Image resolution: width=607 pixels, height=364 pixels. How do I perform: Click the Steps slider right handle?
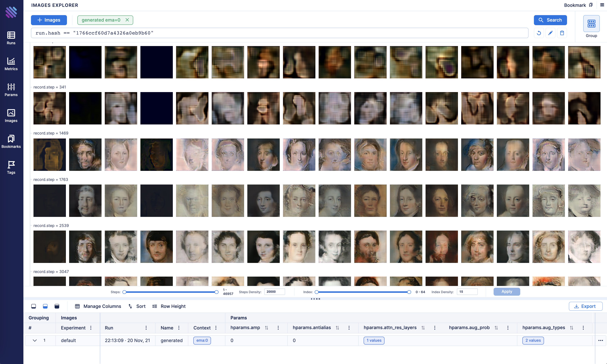pos(217,292)
